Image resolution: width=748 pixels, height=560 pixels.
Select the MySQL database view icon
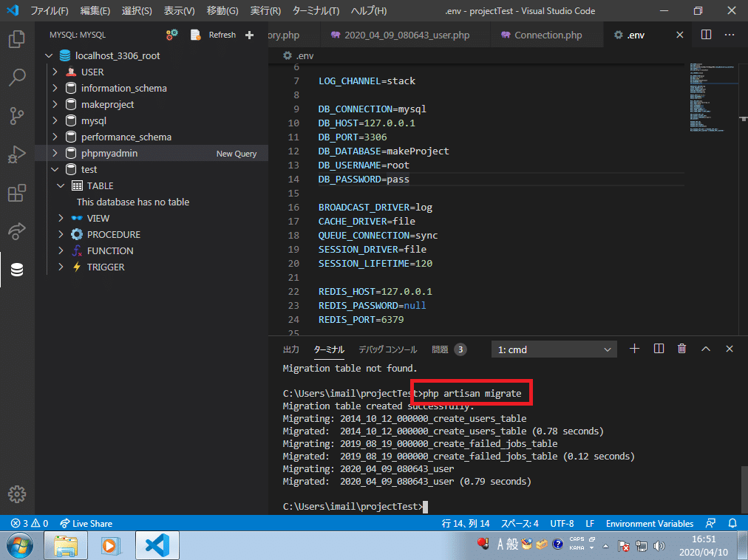(x=17, y=270)
